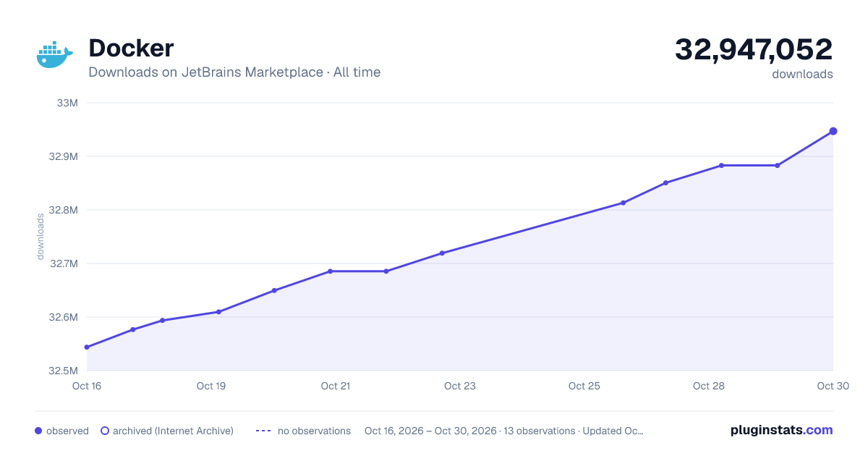Screen dimensions: 868x456
Task: Click the 'Downloads on JetBrains Marketplace · All time' subtitle
Action: click(234, 72)
